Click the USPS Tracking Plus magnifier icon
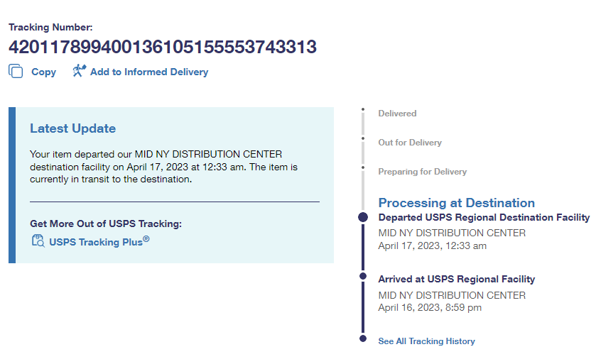Image resolution: width=596 pixels, height=364 pixels. tap(38, 241)
